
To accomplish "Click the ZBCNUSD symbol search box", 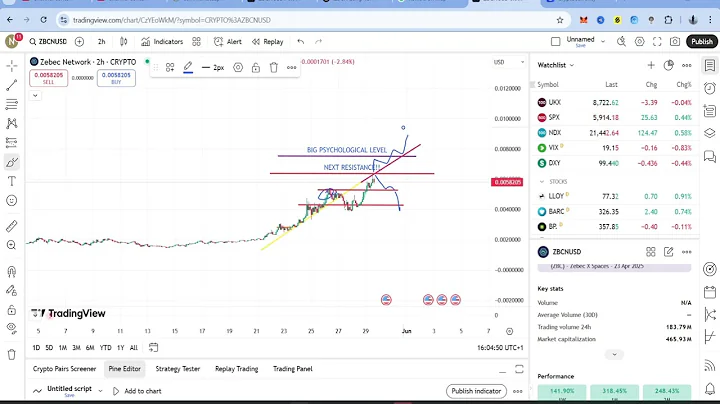I will pos(48,41).
